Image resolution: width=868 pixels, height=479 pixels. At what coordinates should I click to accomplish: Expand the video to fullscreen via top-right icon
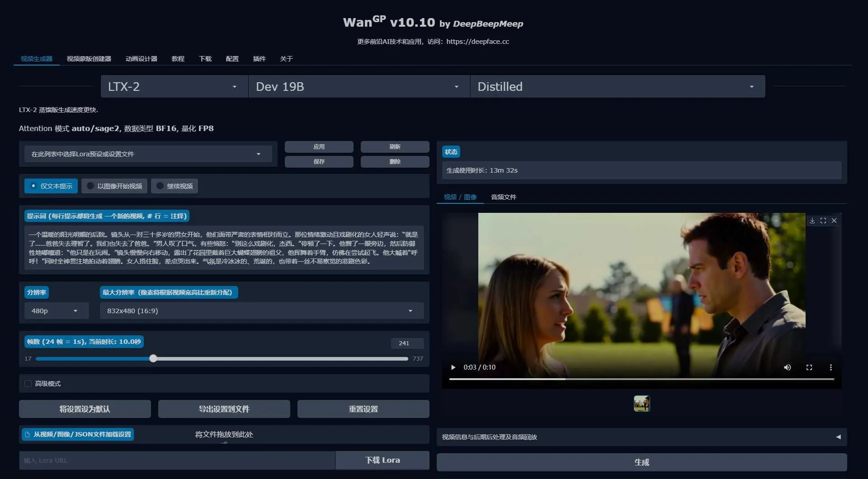tap(823, 221)
